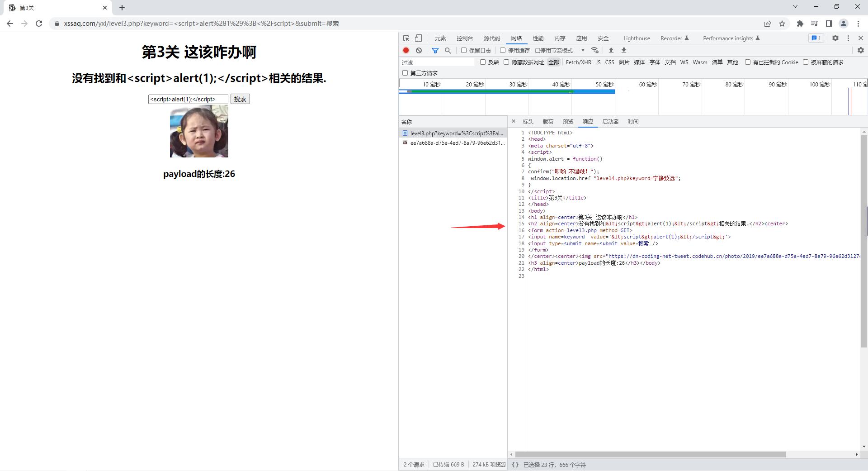Click the response horizontal scrollbar
Viewport: 868px width, 471px height.
point(650,454)
